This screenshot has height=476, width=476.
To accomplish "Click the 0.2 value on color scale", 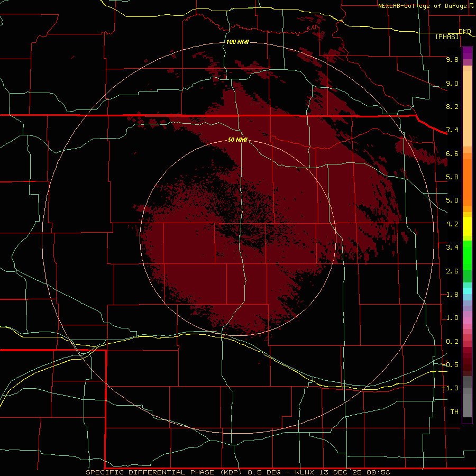I will (x=452, y=342).
